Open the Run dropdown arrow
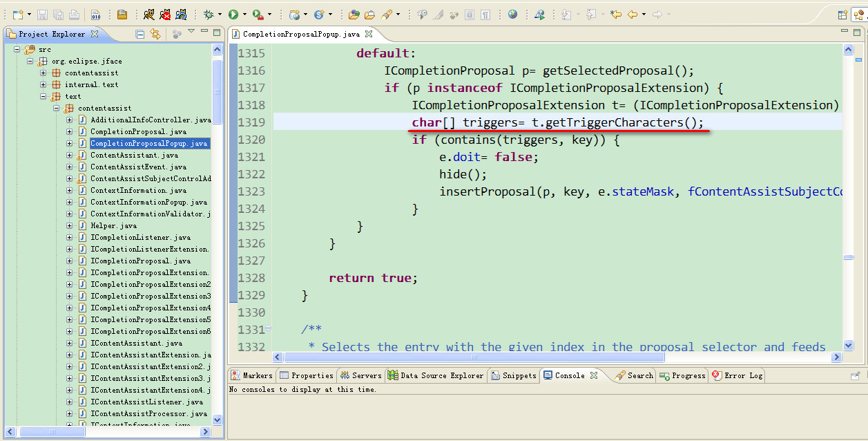This screenshot has height=441, width=868. pos(244,14)
